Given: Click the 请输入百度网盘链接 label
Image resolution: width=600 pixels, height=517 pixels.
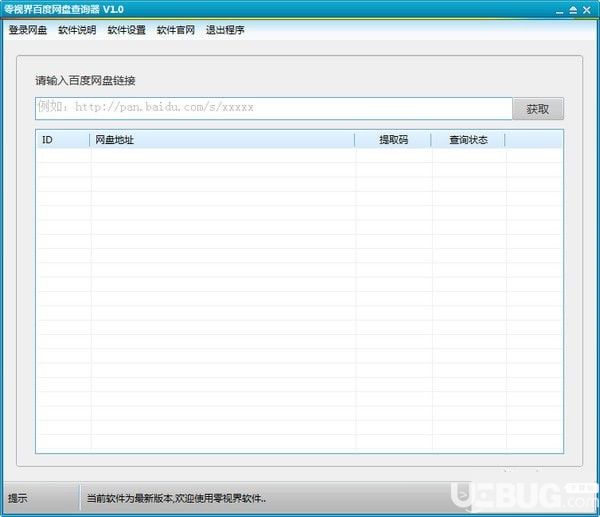Looking at the screenshot, I should tap(85, 81).
